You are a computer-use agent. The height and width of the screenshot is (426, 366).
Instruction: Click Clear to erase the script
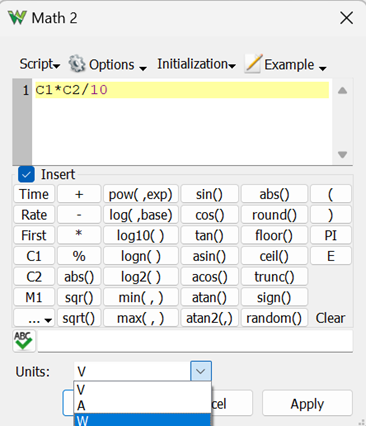[x=330, y=318]
